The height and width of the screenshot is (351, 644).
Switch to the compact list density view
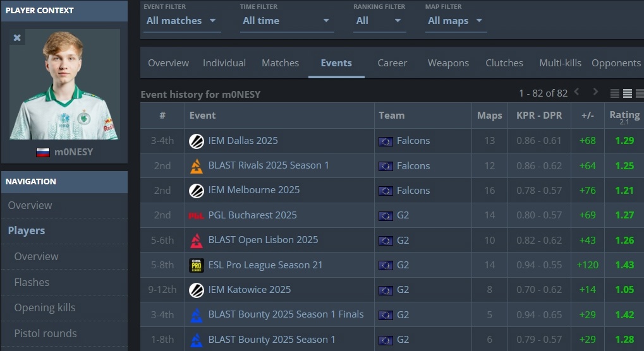coord(615,93)
